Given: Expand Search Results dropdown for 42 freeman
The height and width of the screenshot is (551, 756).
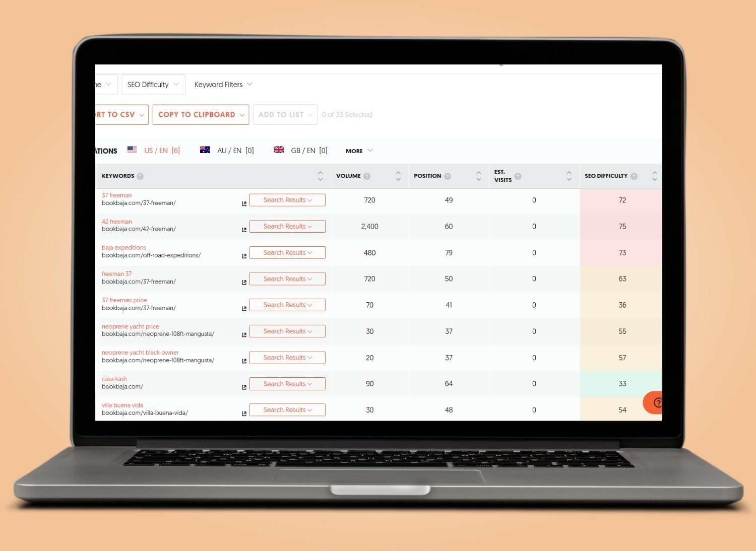Looking at the screenshot, I should pos(287,226).
